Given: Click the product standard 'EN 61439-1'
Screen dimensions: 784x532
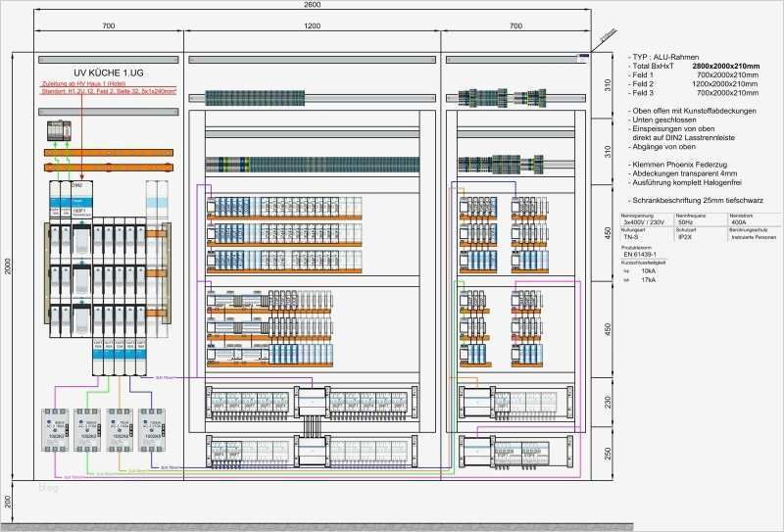Looking at the screenshot, I should tap(640, 255).
